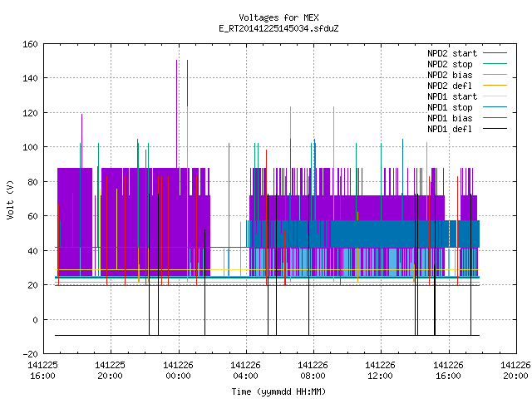Select the NPD2 start legend label

point(452,53)
